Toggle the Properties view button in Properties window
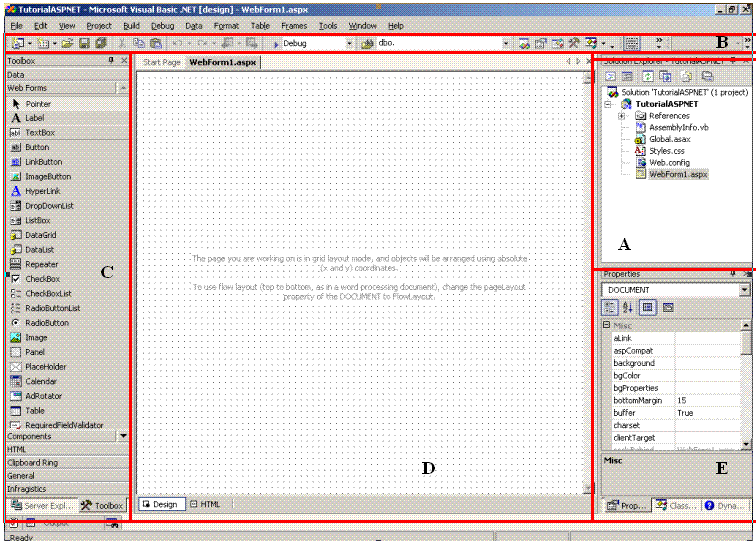Image resolution: width=756 pixels, height=541 pixels. click(648, 308)
